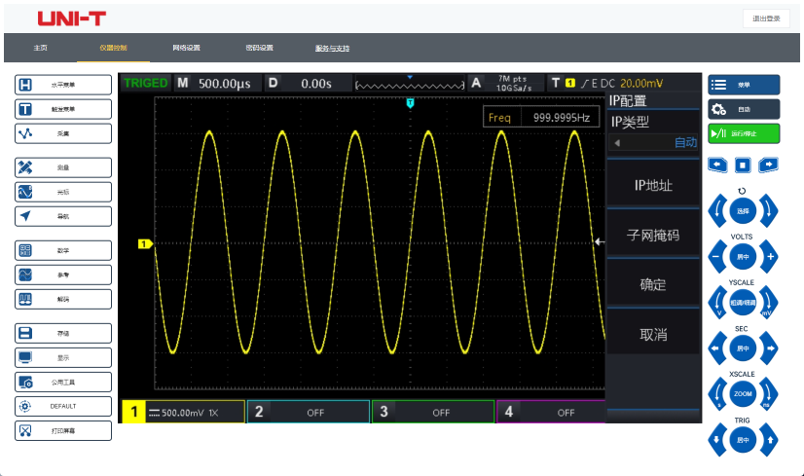The height and width of the screenshot is (476, 804).
Task: Open the IP地址 setting option
Action: tap(653, 185)
